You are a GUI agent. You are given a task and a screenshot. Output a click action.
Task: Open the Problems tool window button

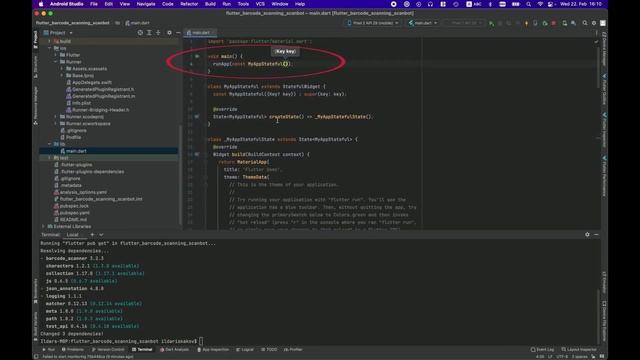coord(72,350)
